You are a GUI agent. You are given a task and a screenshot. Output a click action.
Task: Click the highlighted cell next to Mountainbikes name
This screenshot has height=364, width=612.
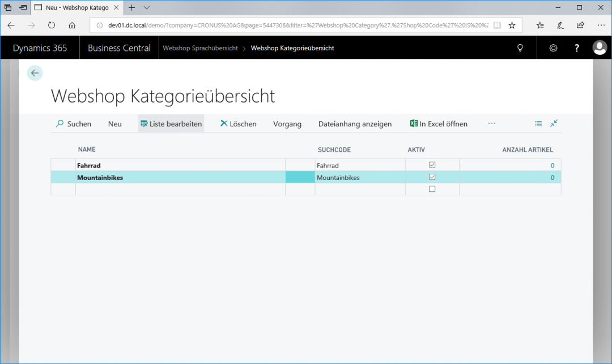pos(300,177)
